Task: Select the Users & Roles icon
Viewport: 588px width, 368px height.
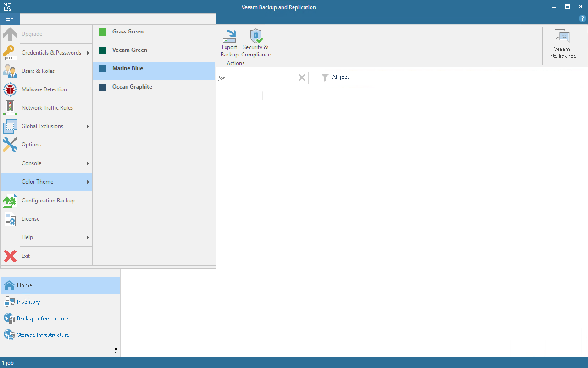Action: point(10,71)
